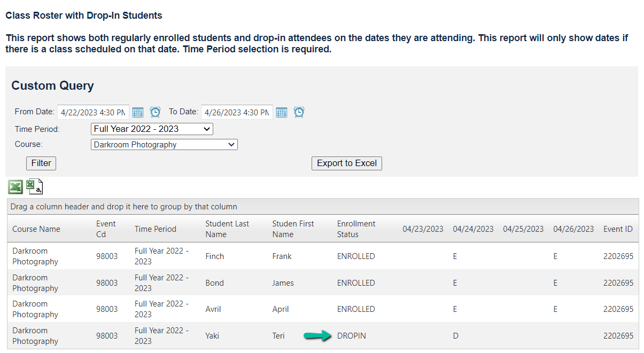Open the To Date calendar picker icon
Screen dimensions: 644x353
pyautogui.click(x=282, y=112)
